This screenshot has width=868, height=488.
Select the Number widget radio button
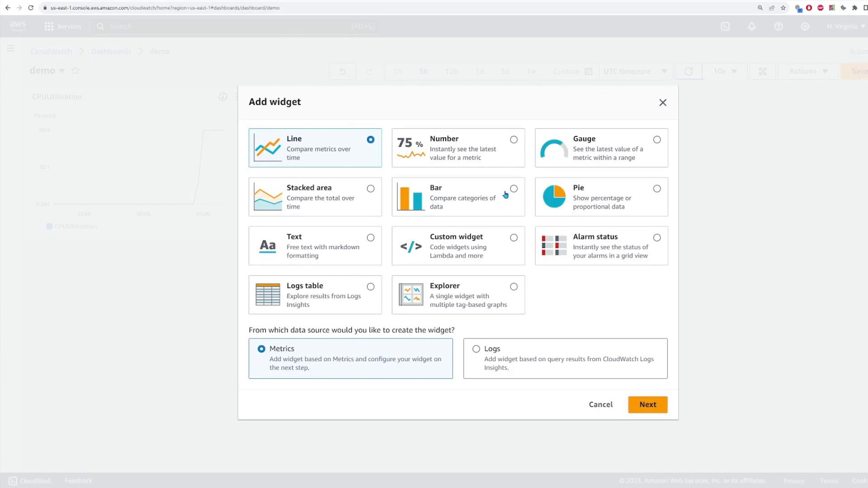click(514, 140)
